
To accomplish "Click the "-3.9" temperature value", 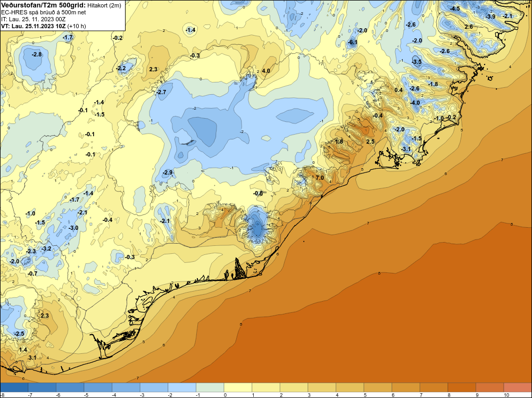I will pos(491,16).
